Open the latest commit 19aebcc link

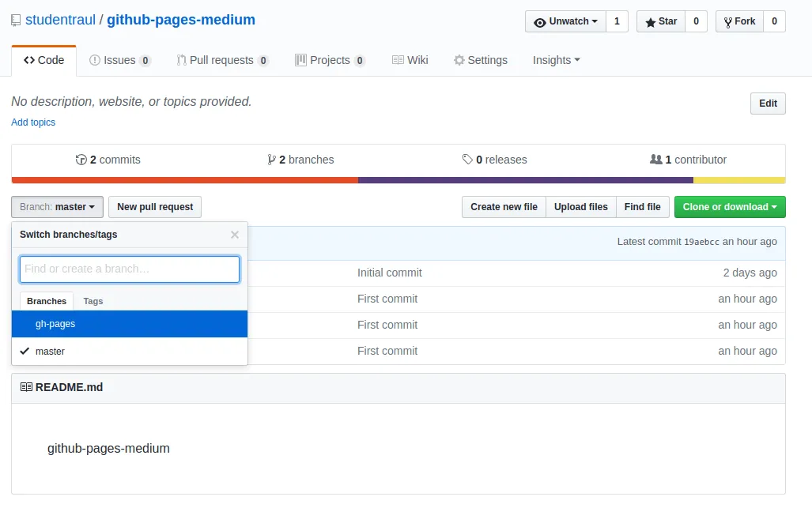701,242
